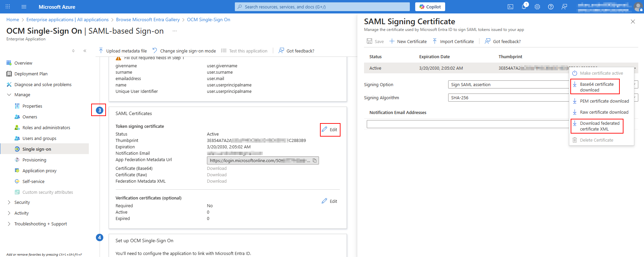Download Certificate (Base64) link

click(x=217, y=168)
